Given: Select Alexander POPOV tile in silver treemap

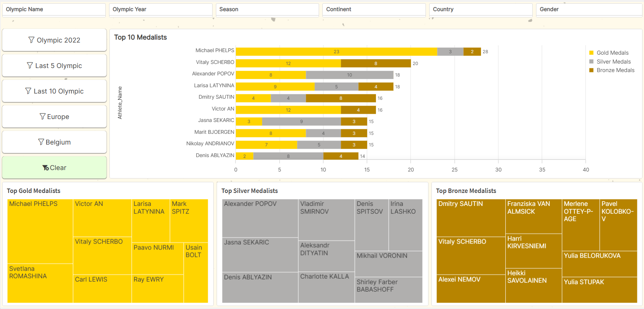Looking at the screenshot, I should pos(260,218).
